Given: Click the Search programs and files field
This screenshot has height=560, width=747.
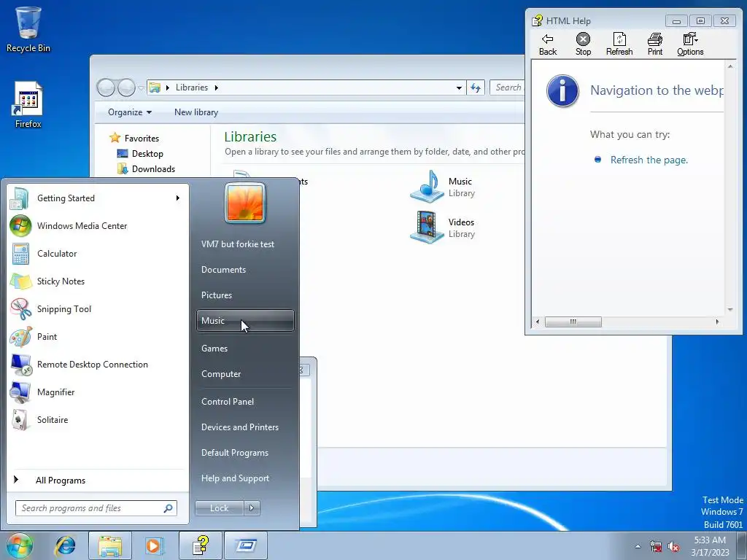Looking at the screenshot, I should pyautogui.click(x=96, y=508).
